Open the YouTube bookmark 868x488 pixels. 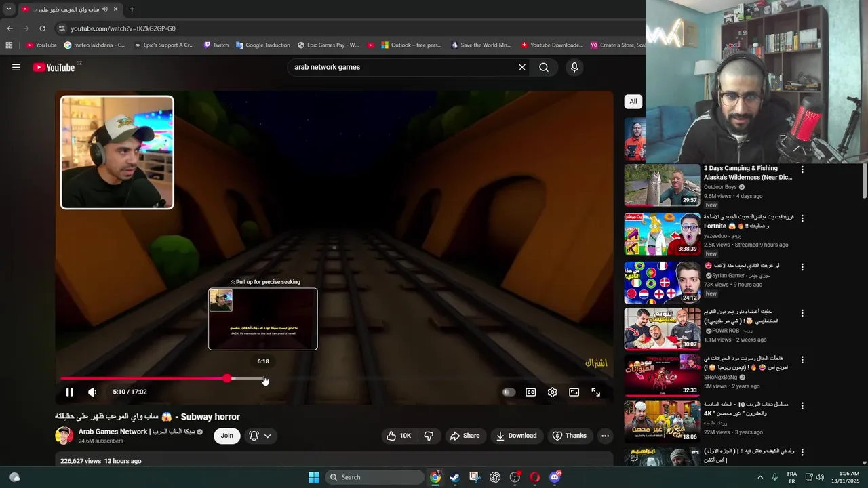(41, 45)
